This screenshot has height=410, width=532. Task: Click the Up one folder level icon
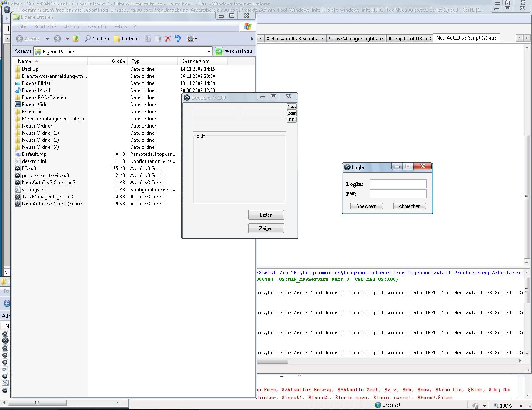76,39
